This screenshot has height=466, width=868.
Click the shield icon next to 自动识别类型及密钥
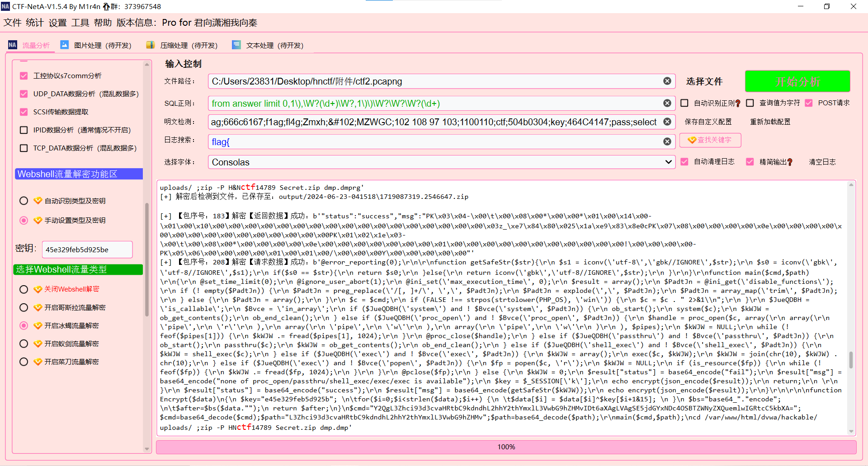38,201
